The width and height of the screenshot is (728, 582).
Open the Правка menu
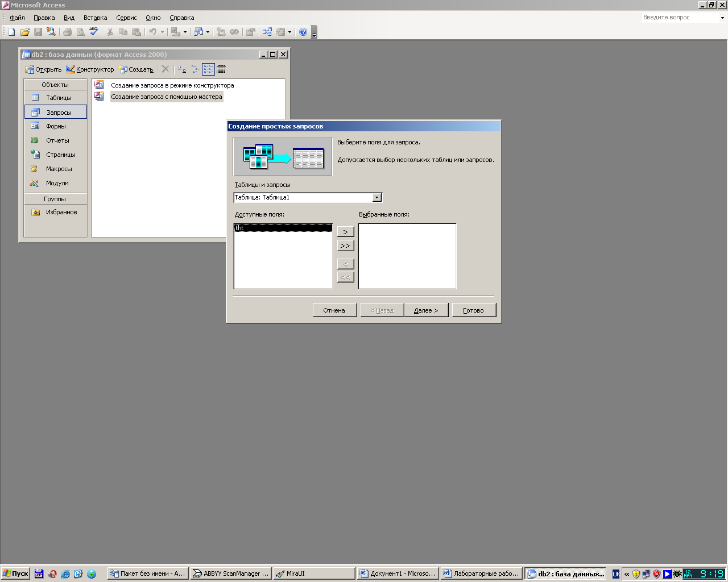(x=44, y=18)
